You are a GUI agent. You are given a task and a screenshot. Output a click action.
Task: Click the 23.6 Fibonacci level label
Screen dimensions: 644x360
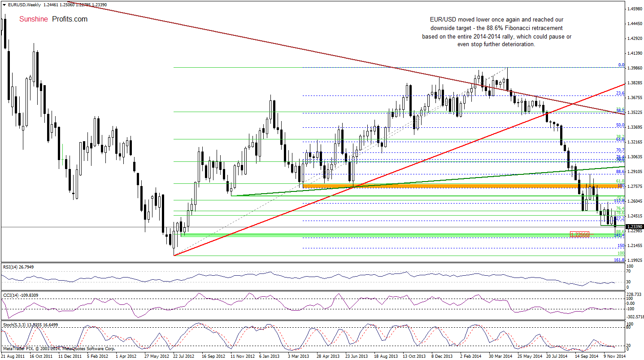(x=621, y=93)
